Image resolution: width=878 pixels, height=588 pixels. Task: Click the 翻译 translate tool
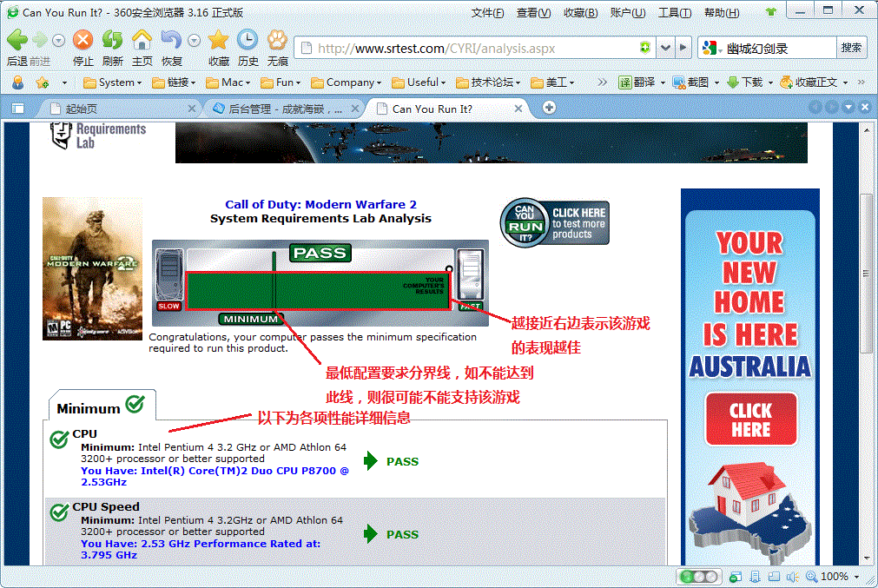(637, 83)
